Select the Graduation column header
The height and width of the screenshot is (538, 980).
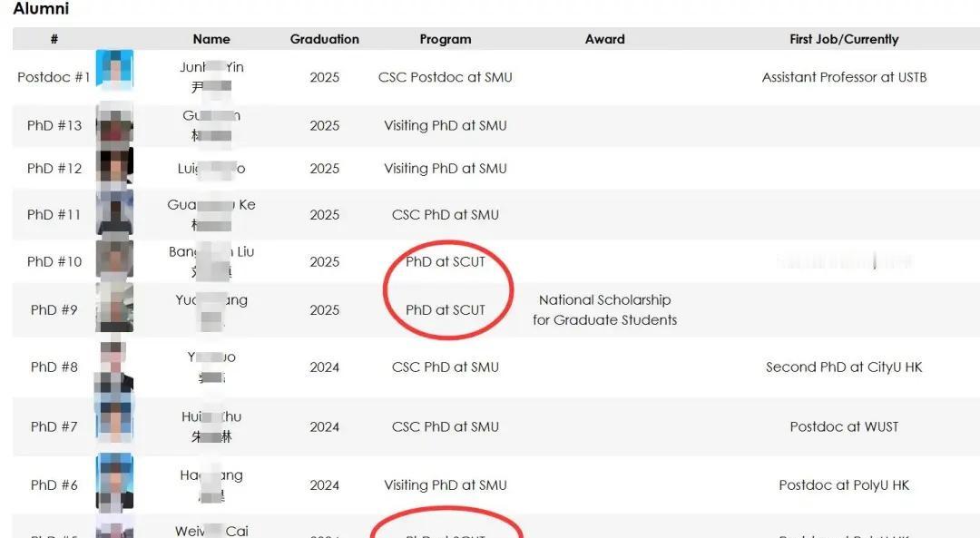coord(324,39)
